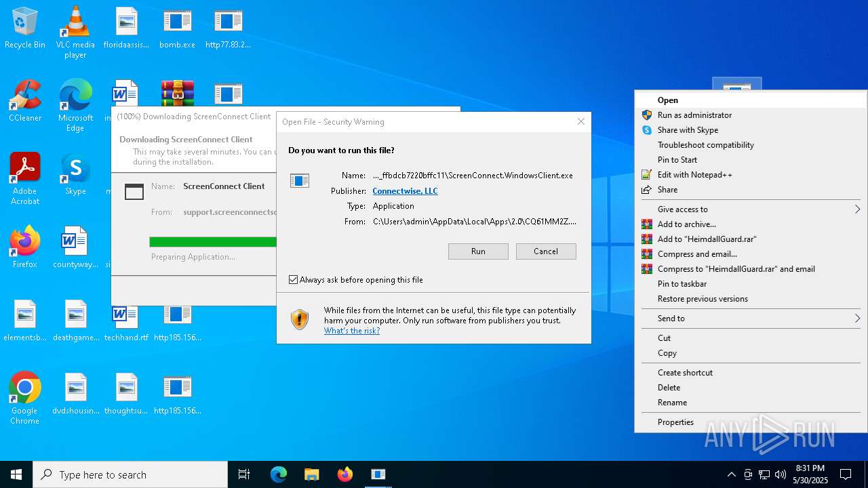Choose Delete from the context menu
The image size is (868, 488).
751,388
